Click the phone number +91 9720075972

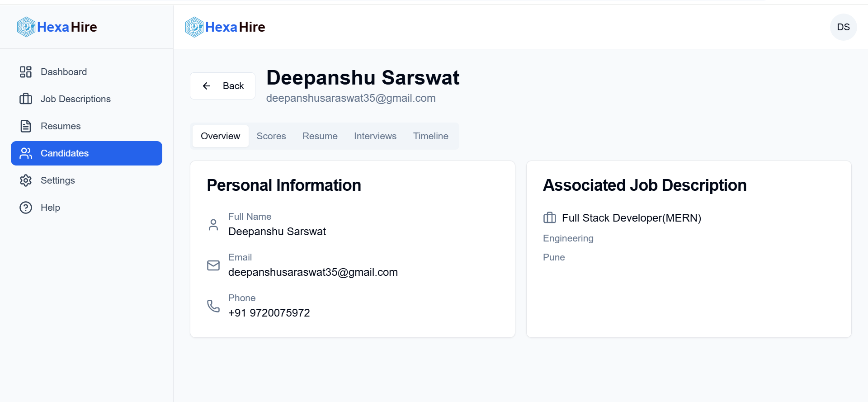pos(269,313)
